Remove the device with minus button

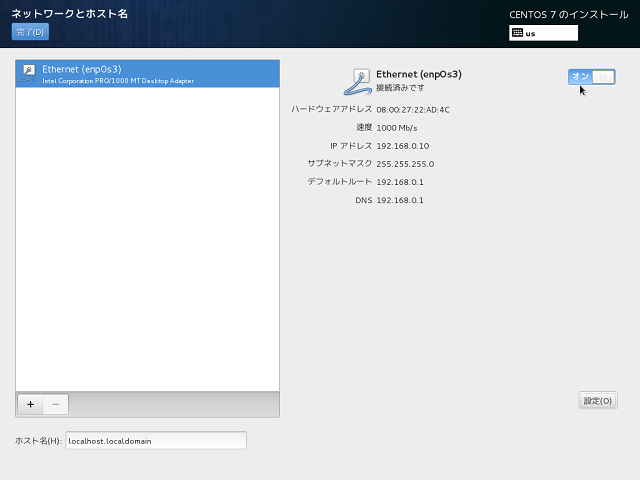tap(55, 404)
